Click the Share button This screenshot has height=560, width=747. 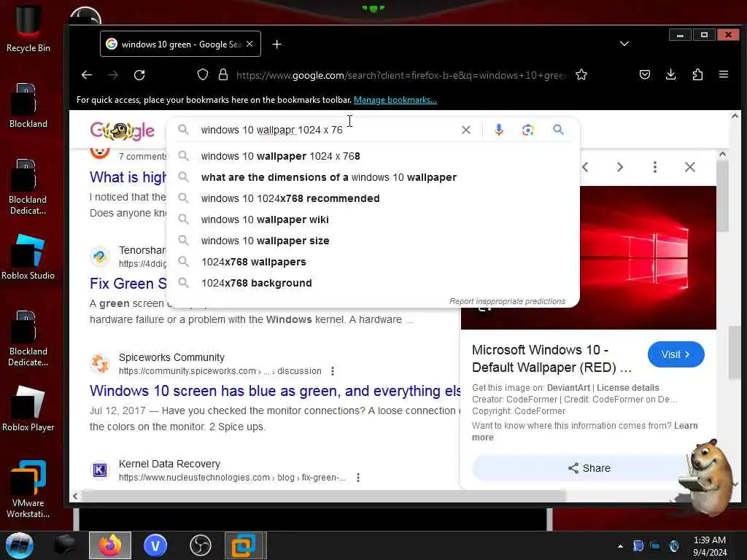pyautogui.click(x=589, y=468)
